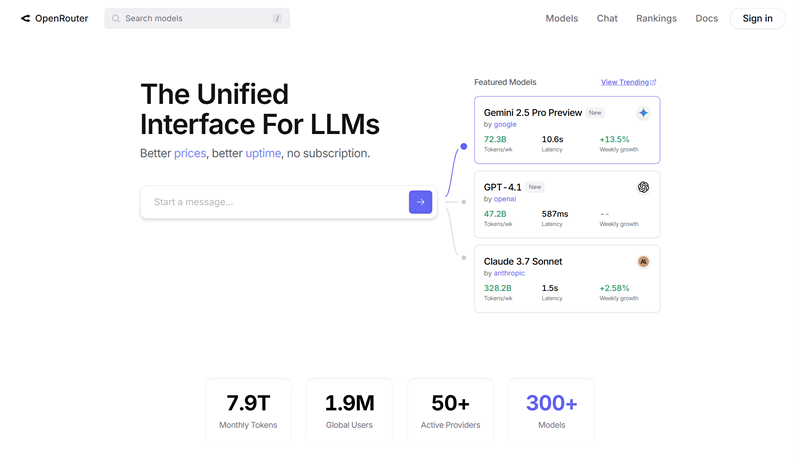
Task: Click the Anthropic logo icon
Action: (643, 262)
